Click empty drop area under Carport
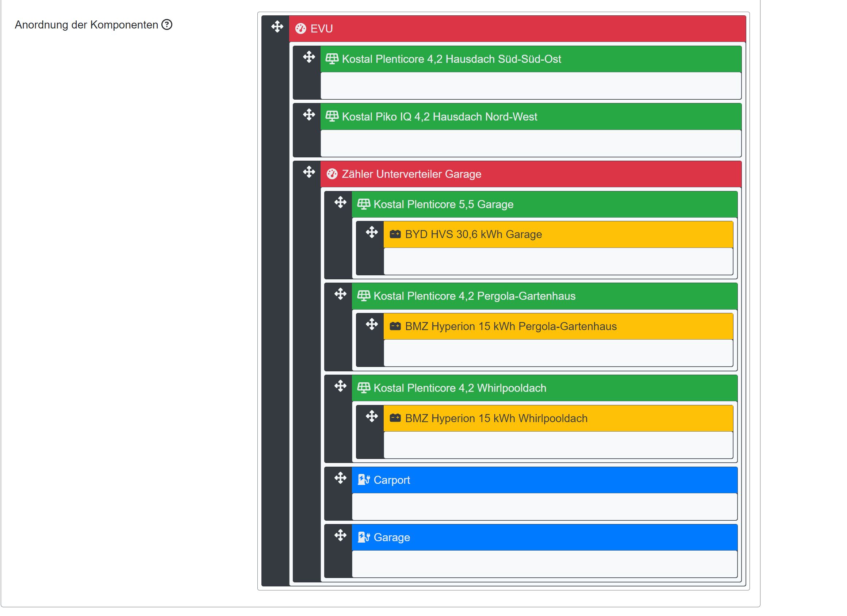The width and height of the screenshot is (847, 616). point(544,506)
